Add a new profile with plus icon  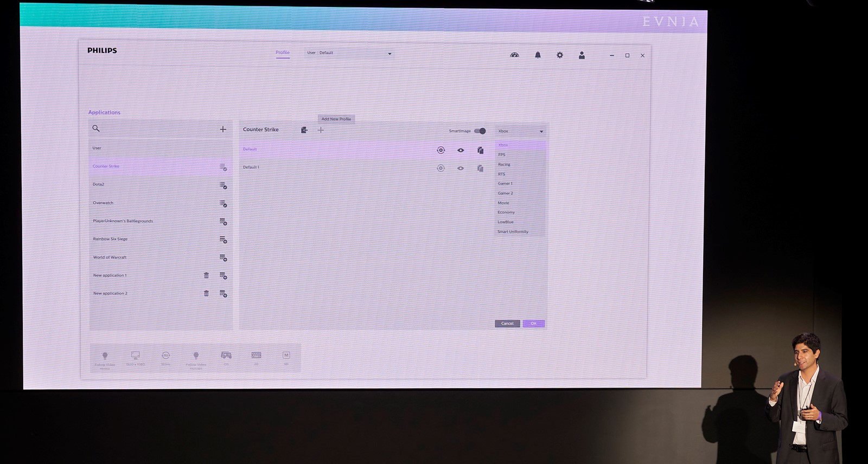click(321, 130)
